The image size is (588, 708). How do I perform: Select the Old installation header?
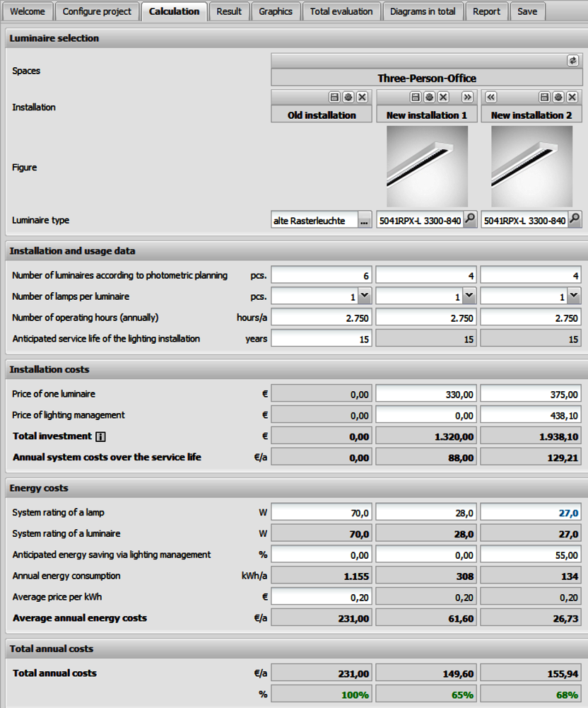tap(322, 115)
